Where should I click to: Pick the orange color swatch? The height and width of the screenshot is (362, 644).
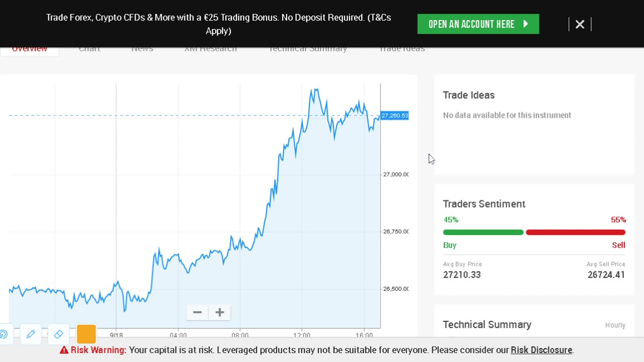[x=87, y=334]
